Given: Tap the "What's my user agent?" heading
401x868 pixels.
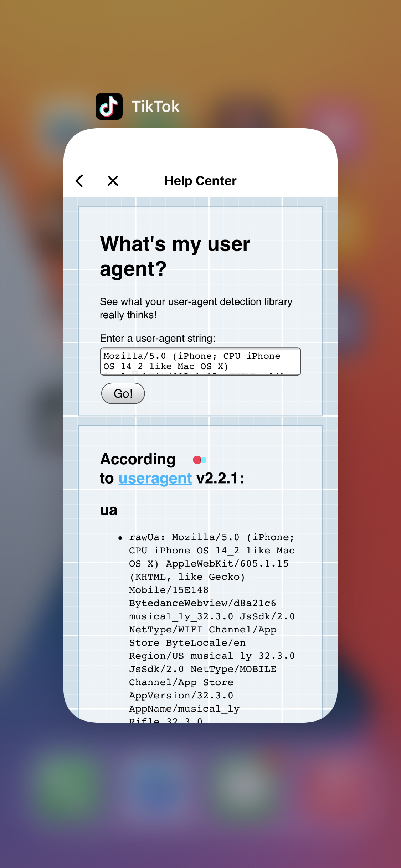Looking at the screenshot, I should pyautogui.click(x=175, y=256).
